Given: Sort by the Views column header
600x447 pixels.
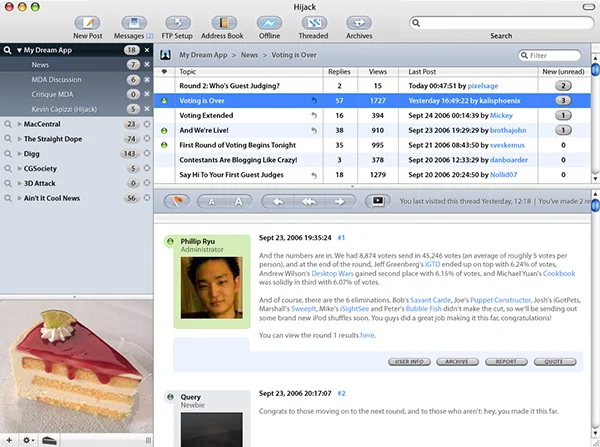Looking at the screenshot, I should 378,72.
